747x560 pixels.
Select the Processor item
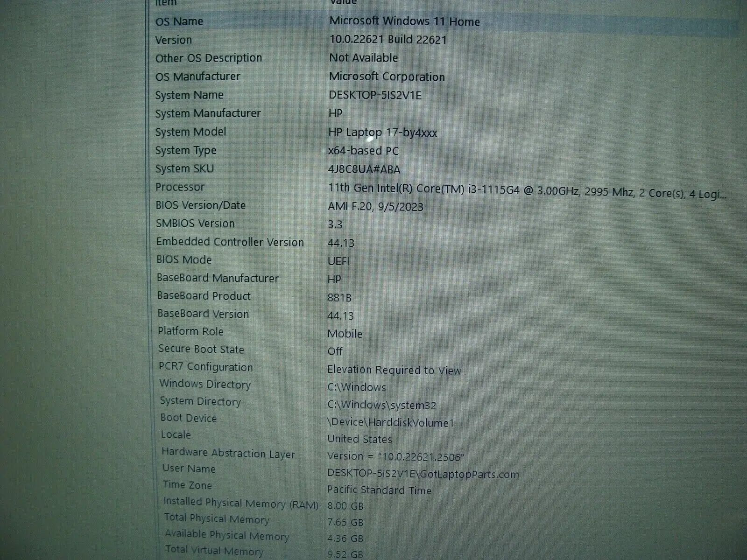pos(180,187)
